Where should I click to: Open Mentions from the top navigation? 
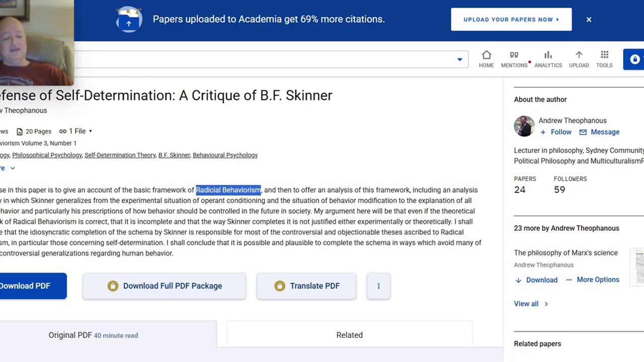(514, 59)
